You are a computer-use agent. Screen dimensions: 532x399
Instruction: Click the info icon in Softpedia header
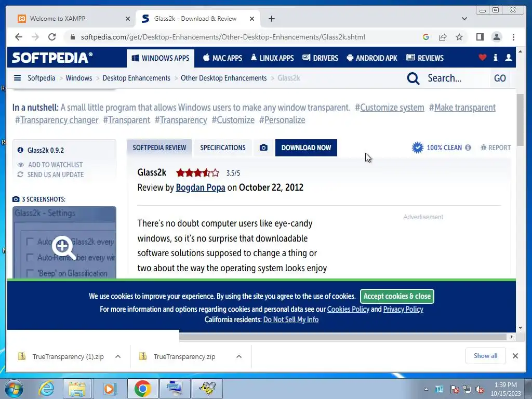pos(495,57)
